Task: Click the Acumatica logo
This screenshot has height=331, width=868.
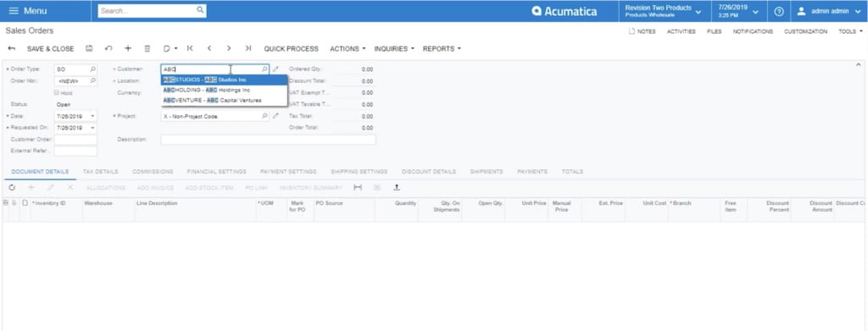Action: (564, 11)
